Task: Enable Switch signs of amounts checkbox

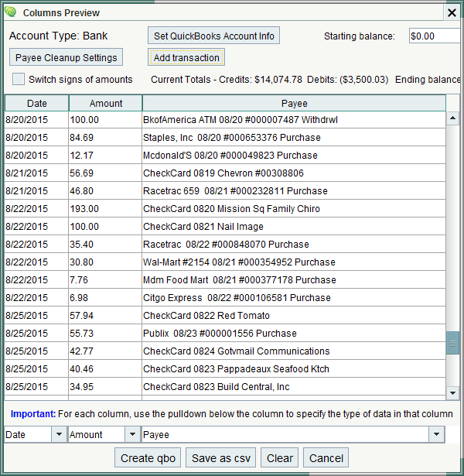Action: click(x=19, y=79)
